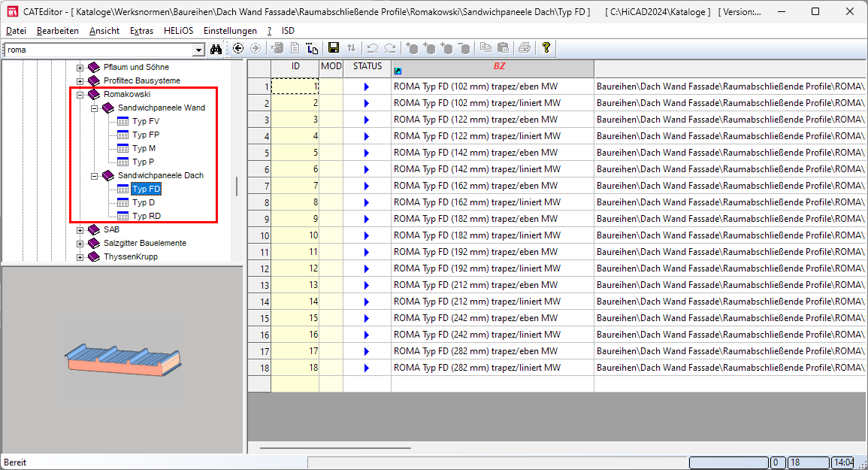The width and height of the screenshot is (868, 470).
Task: Open help with the yellow question mark icon
Action: pos(546,48)
